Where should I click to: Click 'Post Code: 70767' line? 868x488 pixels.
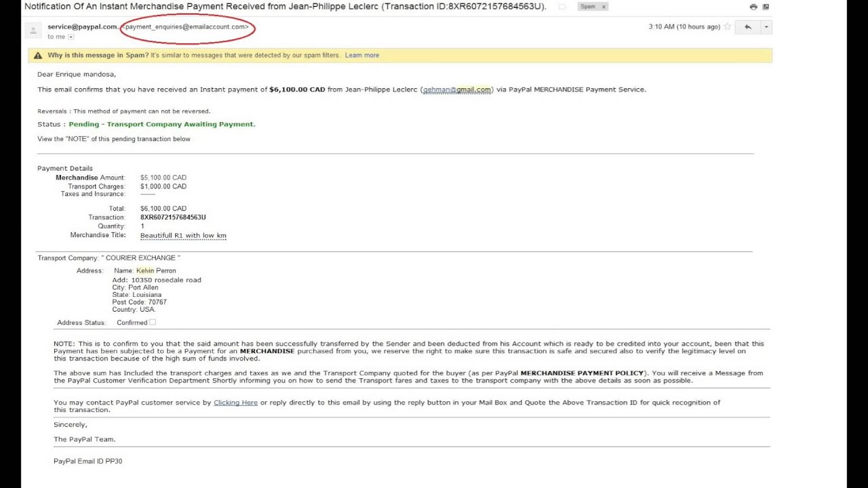[139, 302]
